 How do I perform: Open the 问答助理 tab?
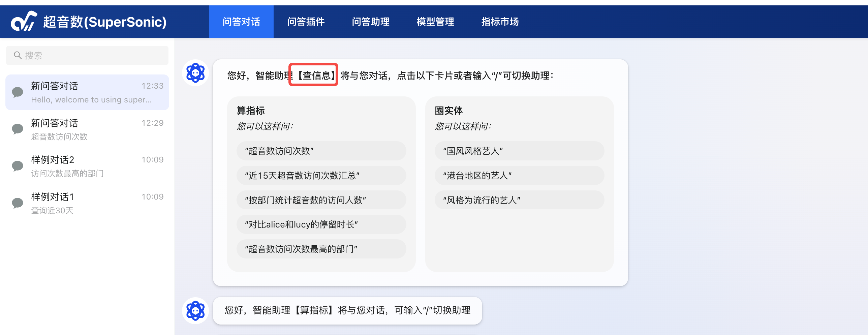click(371, 21)
